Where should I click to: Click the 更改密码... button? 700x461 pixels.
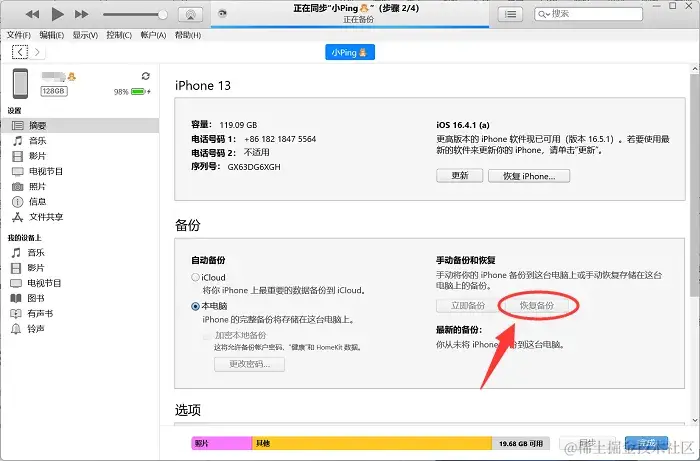coord(249,364)
